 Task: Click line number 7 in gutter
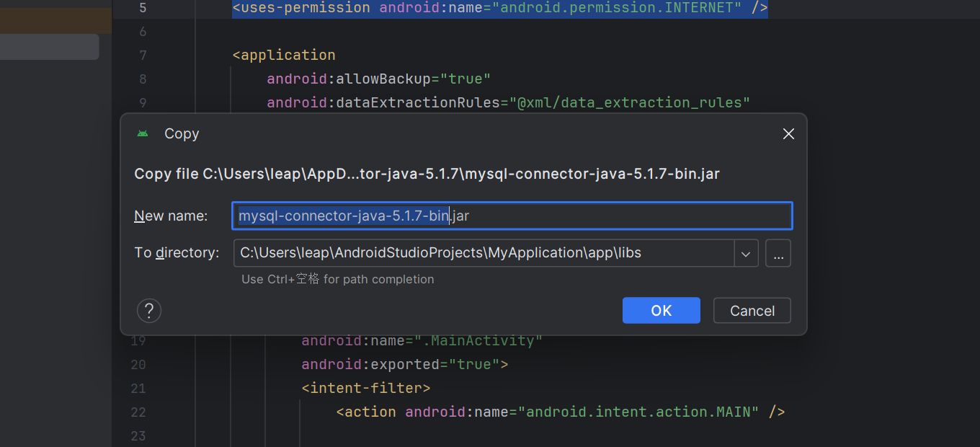point(142,56)
